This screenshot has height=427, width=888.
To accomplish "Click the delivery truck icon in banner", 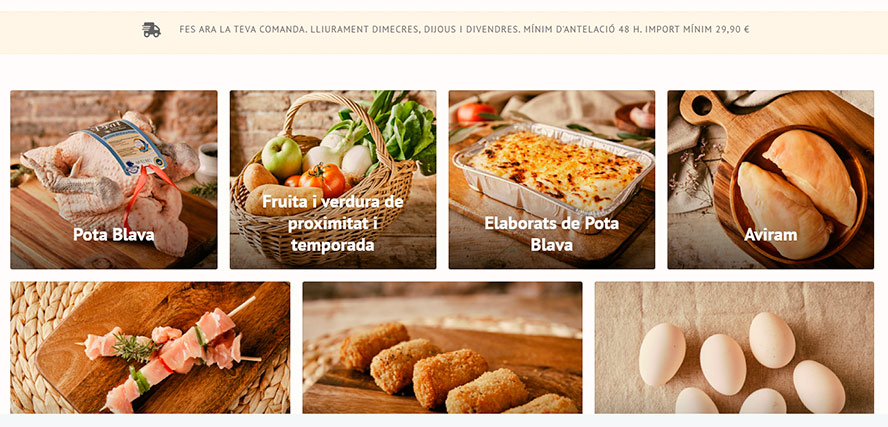I will pyautogui.click(x=151, y=29).
